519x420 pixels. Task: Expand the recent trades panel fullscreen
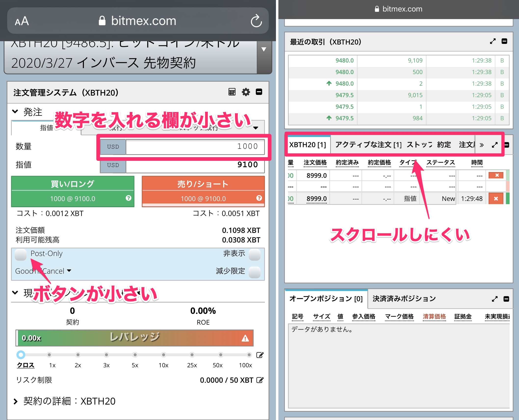493,41
